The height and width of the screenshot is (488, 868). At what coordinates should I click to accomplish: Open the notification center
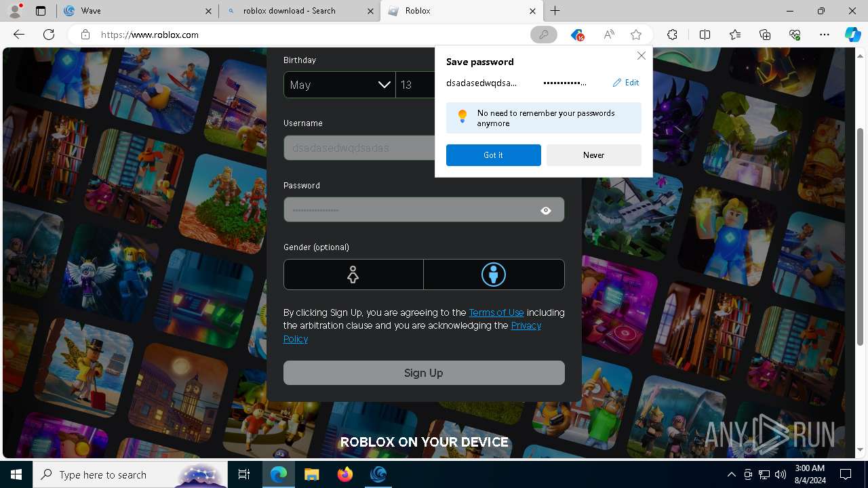pos(846,474)
